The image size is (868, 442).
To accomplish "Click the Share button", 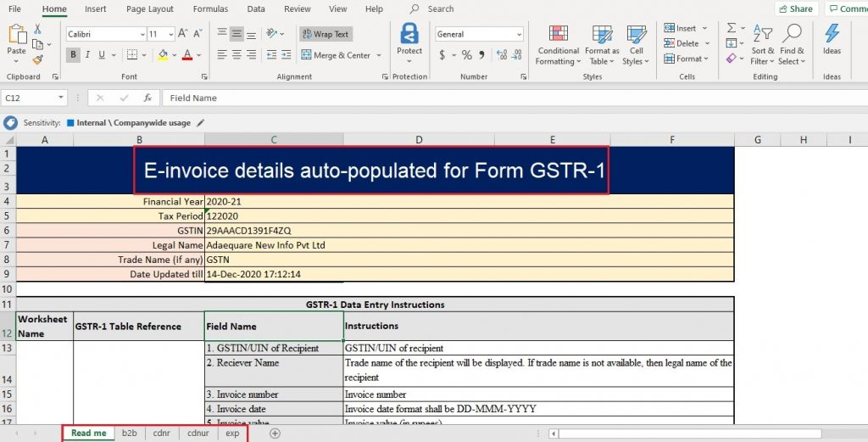I will pyautogui.click(x=795, y=8).
